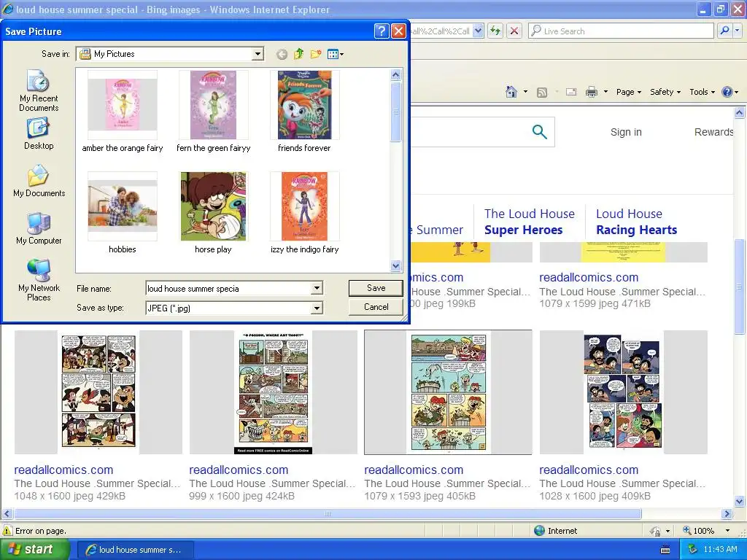Image resolution: width=747 pixels, height=560 pixels.
Task: Open the Rewards link on Bing
Action: 713,132
